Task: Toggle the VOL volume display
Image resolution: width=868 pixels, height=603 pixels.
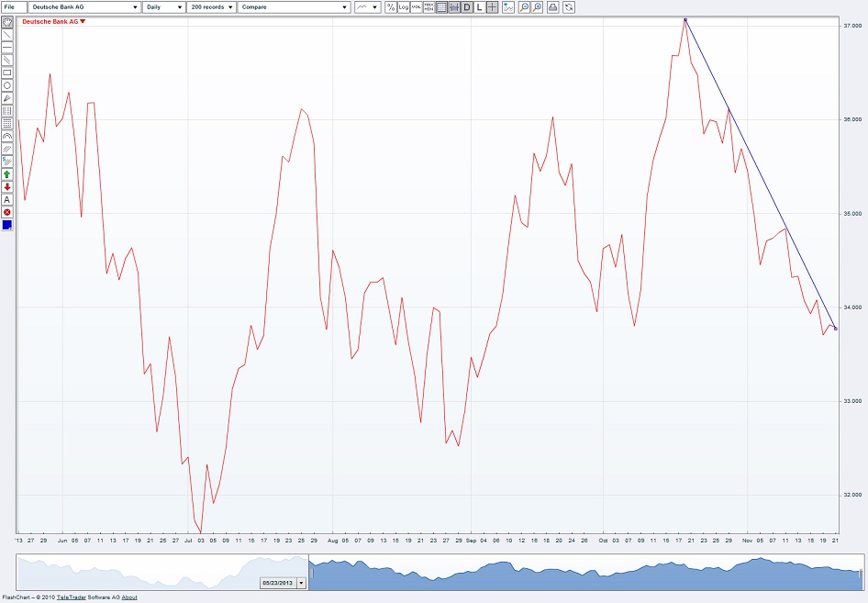Action: [415, 6]
